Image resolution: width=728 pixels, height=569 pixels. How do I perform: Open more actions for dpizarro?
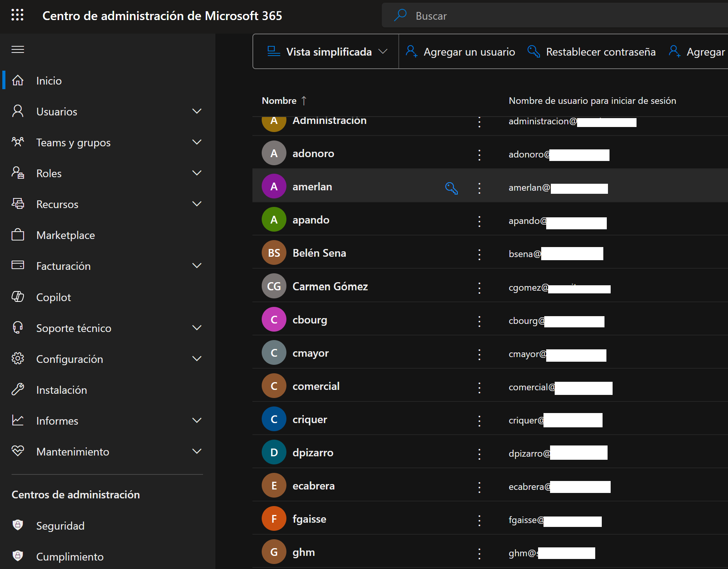[479, 454]
